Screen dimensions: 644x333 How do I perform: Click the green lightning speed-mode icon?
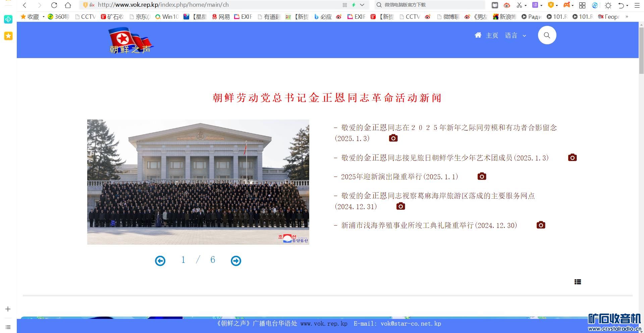[354, 5]
